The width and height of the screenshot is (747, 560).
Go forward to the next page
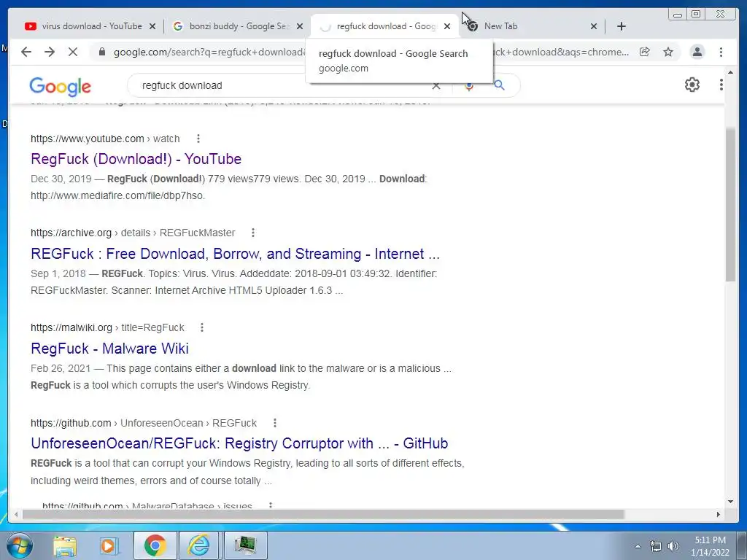pyautogui.click(x=50, y=52)
